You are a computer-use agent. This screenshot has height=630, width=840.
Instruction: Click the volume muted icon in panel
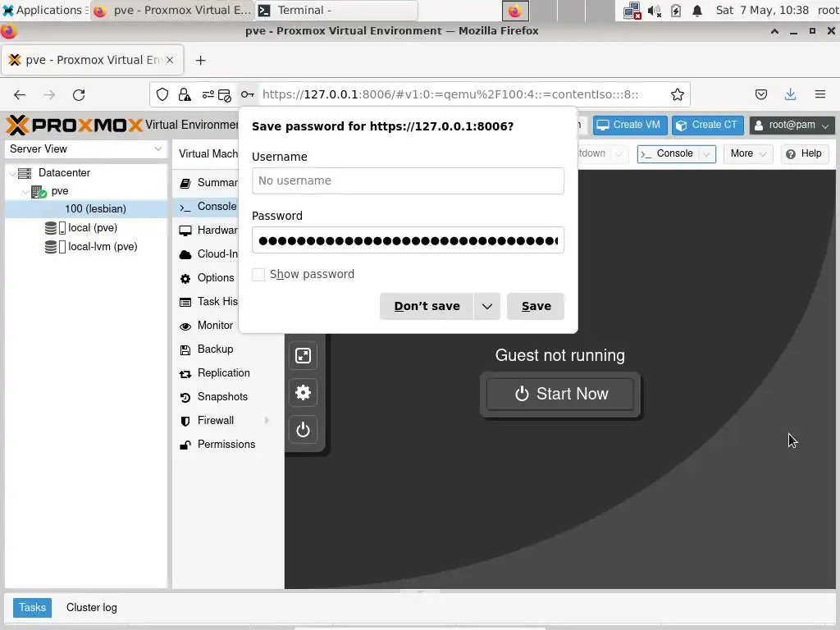pos(654,10)
